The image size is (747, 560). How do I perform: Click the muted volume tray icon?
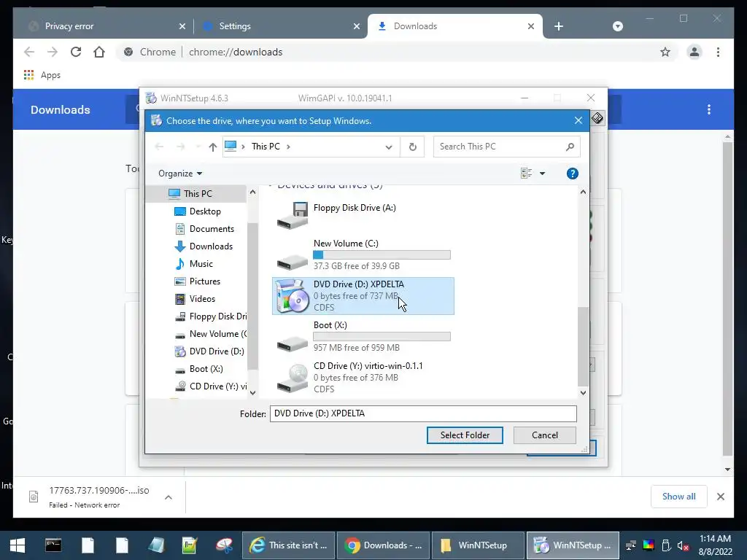click(683, 545)
